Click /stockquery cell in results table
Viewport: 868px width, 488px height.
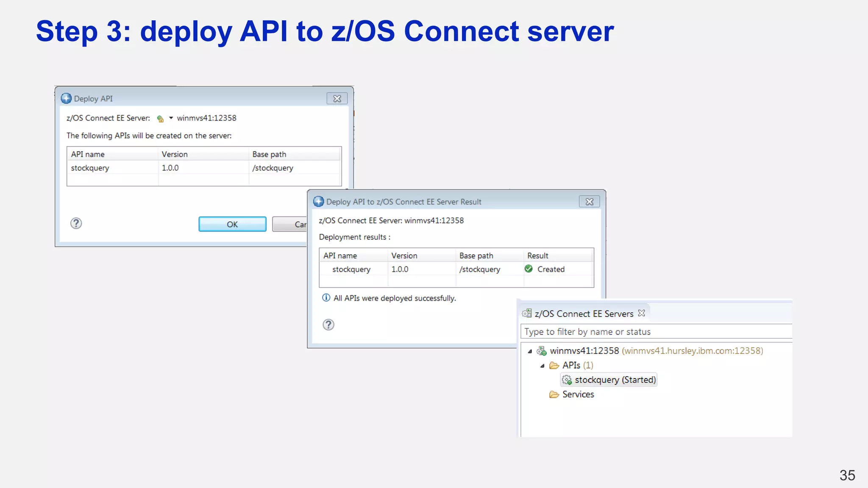[479, 269]
